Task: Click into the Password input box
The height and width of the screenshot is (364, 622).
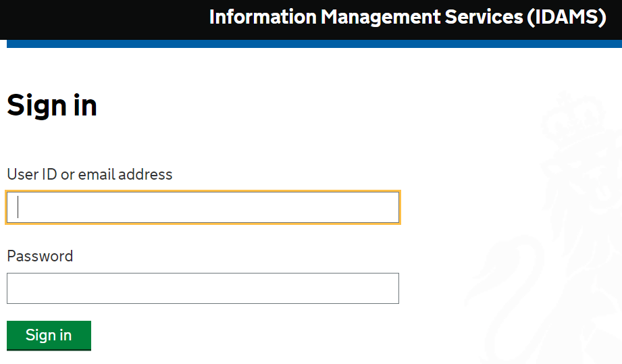Action: [203, 288]
